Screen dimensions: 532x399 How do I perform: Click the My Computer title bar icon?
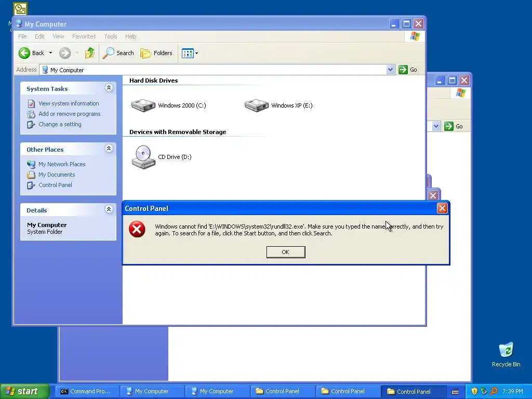pyautogui.click(x=19, y=24)
